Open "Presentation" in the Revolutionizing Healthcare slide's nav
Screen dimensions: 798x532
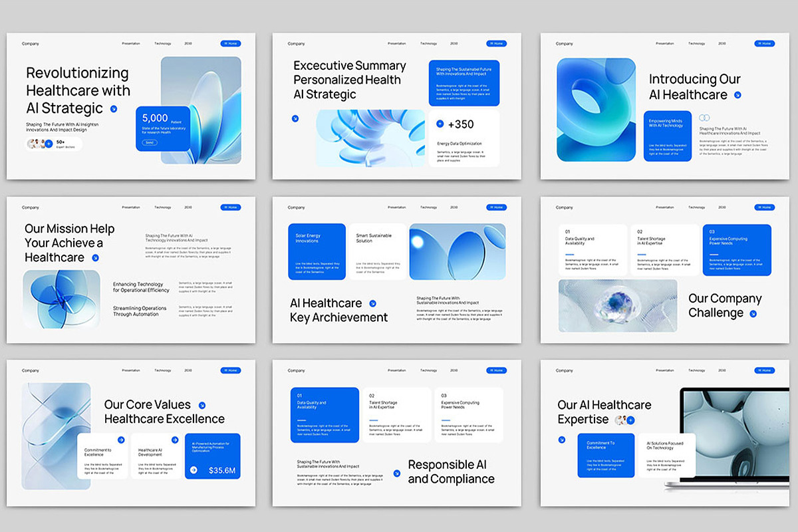coord(131,43)
